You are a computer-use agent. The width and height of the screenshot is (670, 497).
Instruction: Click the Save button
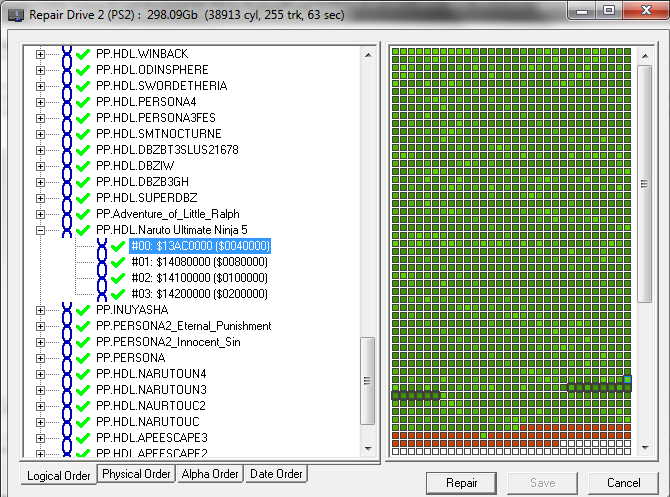click(x=542, y=483)
